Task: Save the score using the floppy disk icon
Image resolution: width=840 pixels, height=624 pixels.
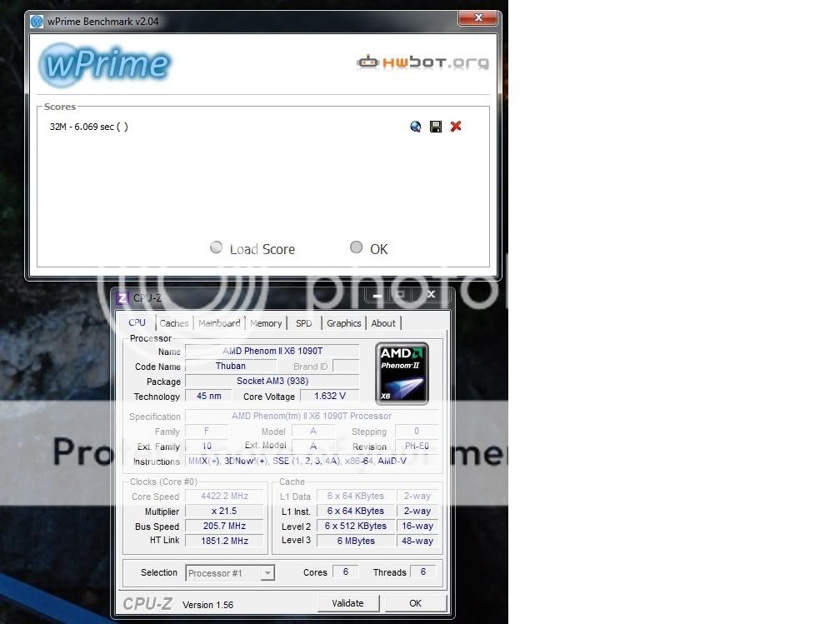Action: [x=435, y=126]
